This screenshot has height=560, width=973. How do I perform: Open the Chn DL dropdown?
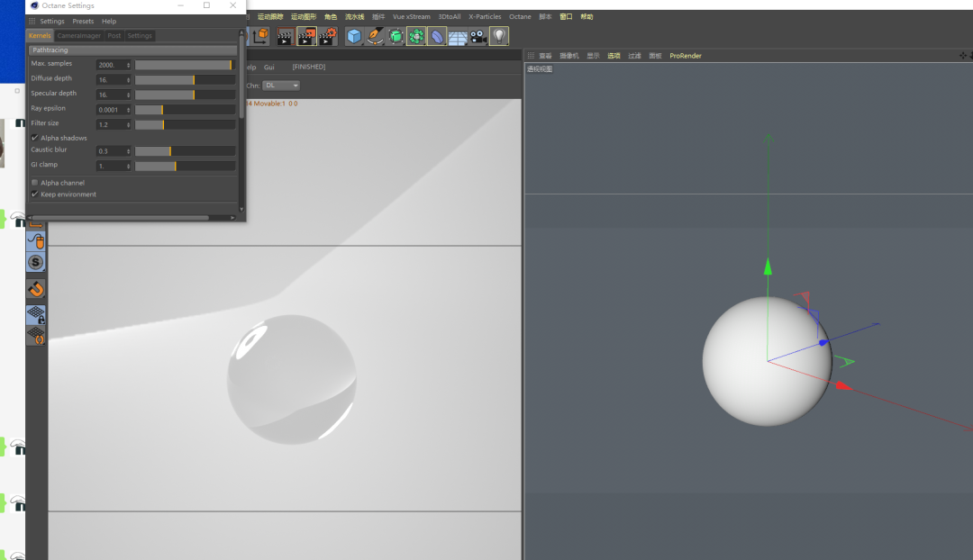coord(281,86)
